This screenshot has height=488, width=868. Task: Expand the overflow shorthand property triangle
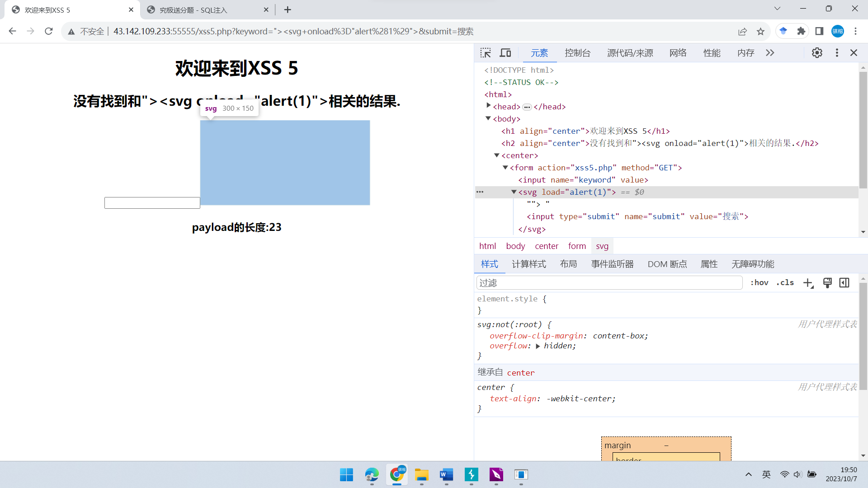tap(538, 346)
